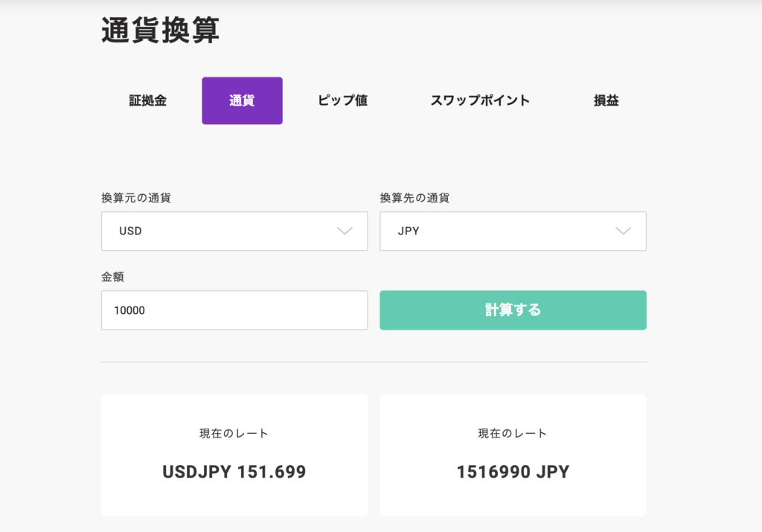Click the 換算元の通貨 label
This screenshot has width=762, height=532.
click(x=136, y=198)
